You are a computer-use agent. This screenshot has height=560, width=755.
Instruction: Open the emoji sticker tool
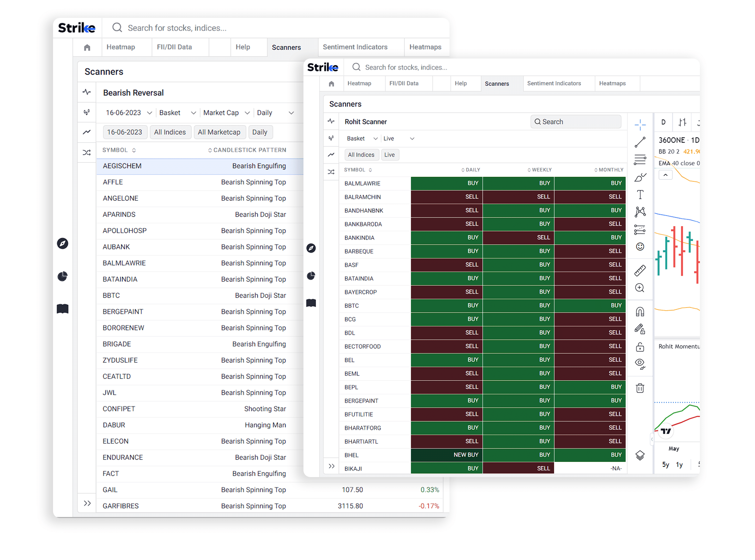[x=640, y=246]
